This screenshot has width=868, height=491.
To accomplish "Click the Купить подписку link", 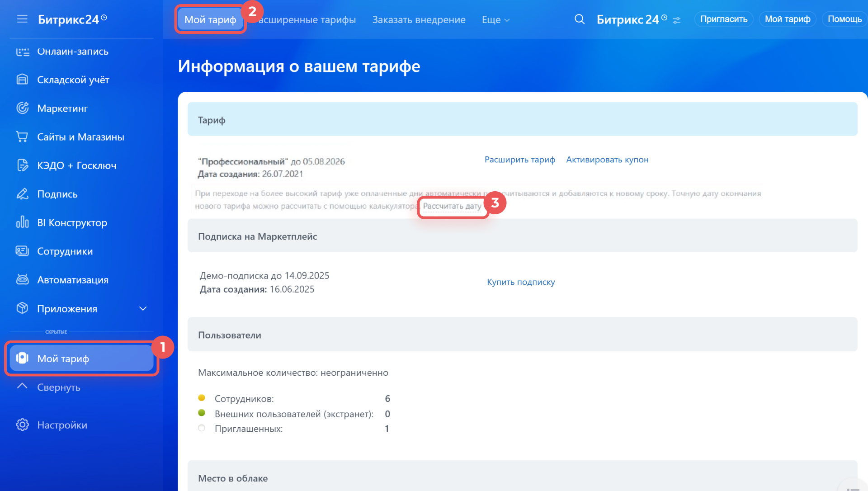I will [521, 282].
